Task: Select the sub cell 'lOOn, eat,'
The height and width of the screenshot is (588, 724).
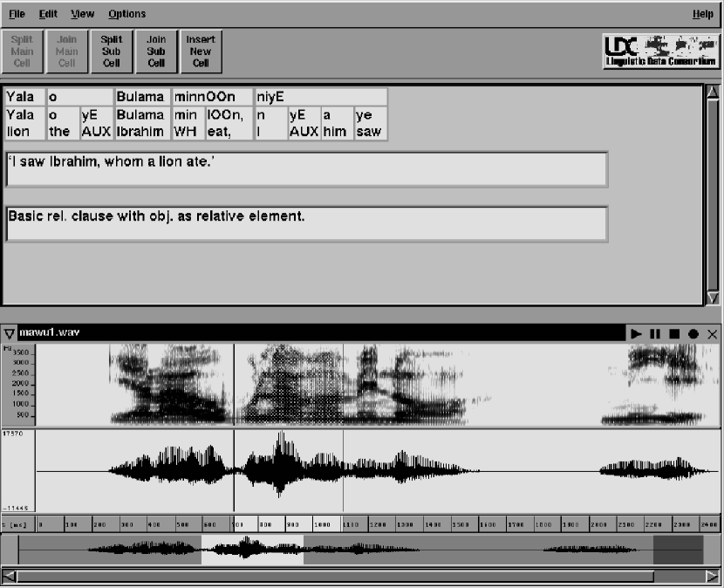Action: pos(229,123)
